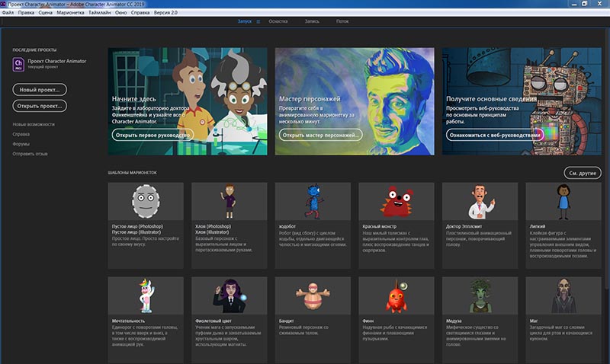Click the Начните здесь banner heading
Viewport: 610px width, 364px height.
tap(134, 99)
